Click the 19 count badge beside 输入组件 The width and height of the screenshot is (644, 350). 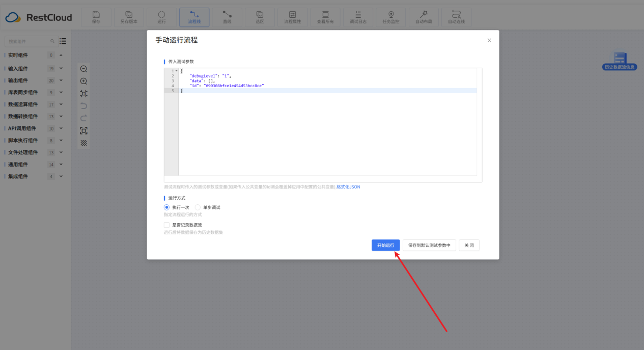(x=51, y=68)
